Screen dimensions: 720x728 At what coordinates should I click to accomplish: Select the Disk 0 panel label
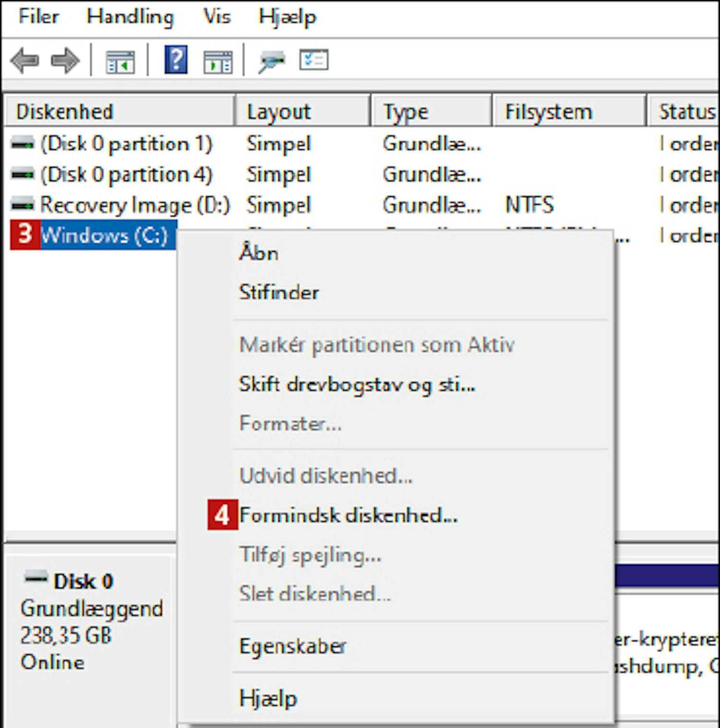83,582
